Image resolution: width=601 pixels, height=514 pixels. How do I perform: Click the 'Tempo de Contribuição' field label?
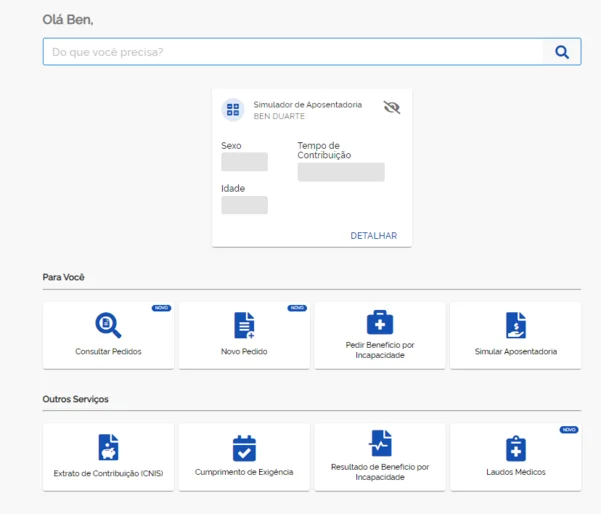(x=324, y=150)
